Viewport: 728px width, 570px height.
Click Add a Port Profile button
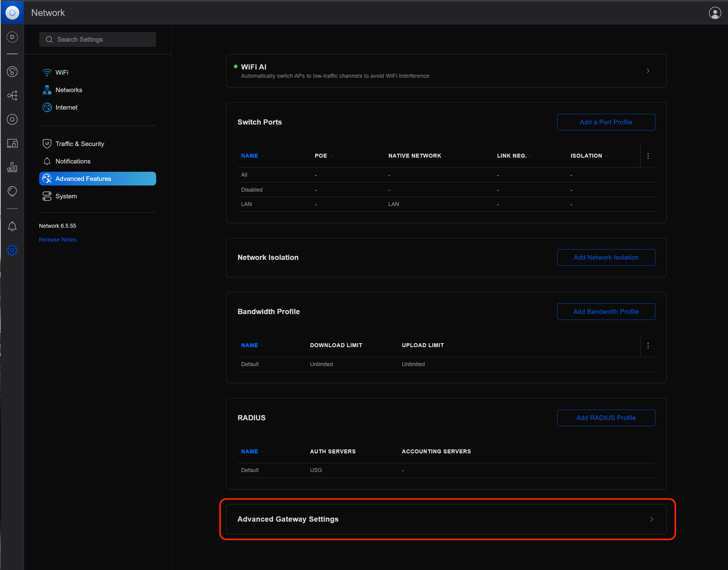coord(606,122)
